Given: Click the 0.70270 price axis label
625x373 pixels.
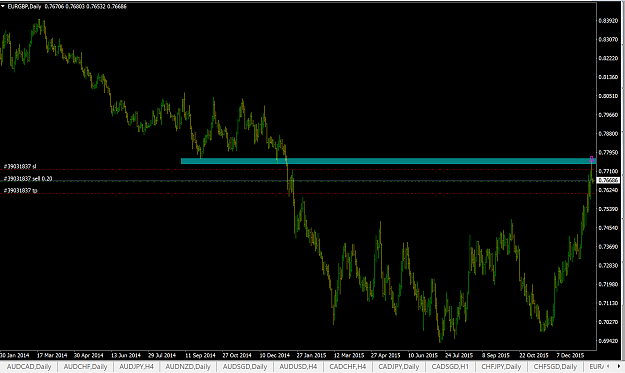Looking at the screenshot, I should click(x=609, y=322).
